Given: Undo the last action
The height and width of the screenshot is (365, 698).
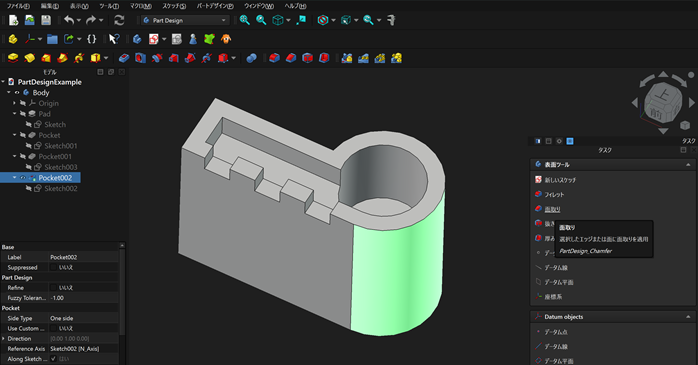Looking at the screenshot, I should click(69, 20).
